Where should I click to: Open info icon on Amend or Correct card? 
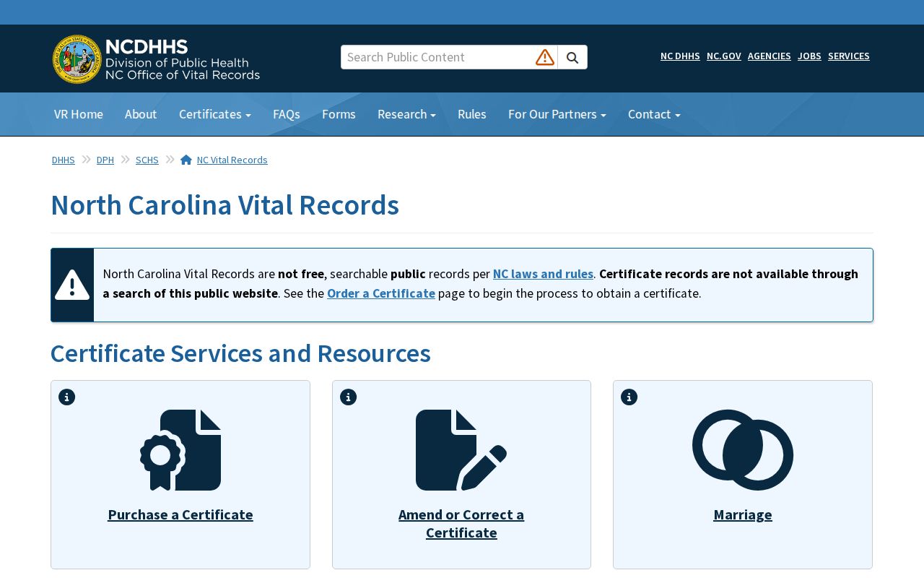[x=349, y=397]
